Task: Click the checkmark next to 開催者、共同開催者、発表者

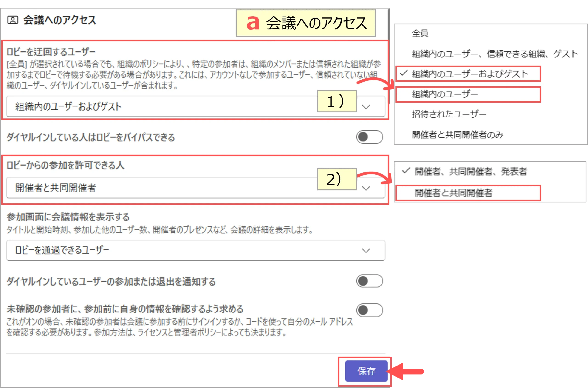Action: coord(406,171)
